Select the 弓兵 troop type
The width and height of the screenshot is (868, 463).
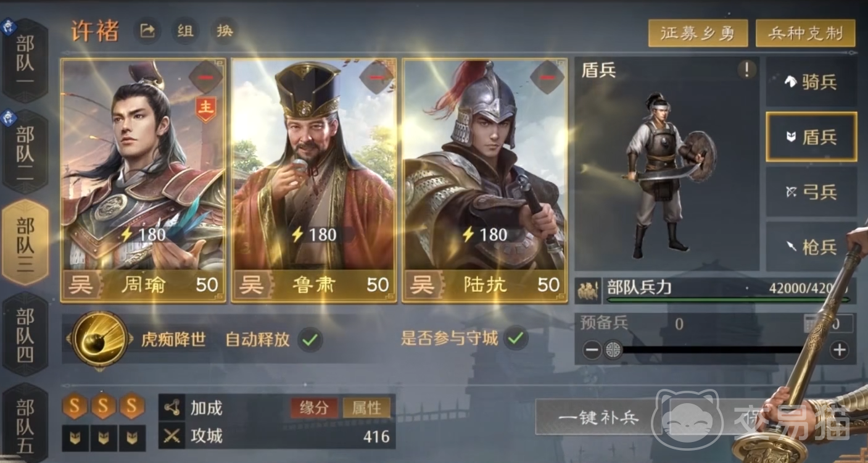tap(811, 192)
